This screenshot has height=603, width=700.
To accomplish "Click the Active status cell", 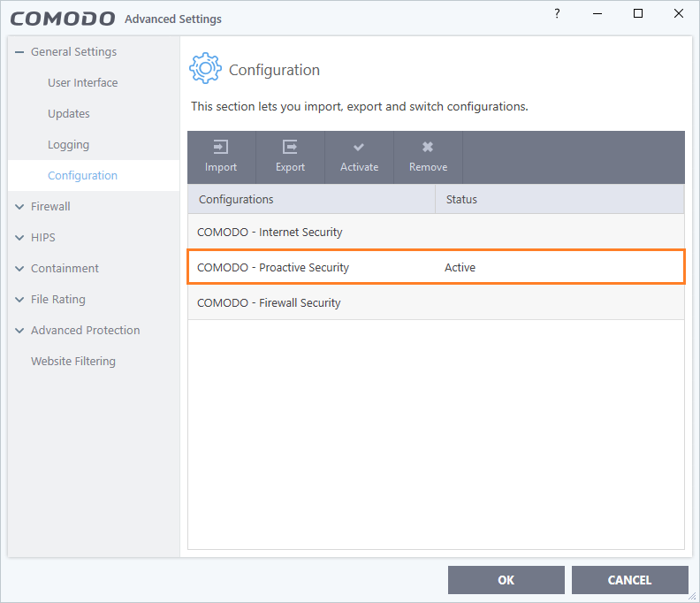I will point(460,268).
